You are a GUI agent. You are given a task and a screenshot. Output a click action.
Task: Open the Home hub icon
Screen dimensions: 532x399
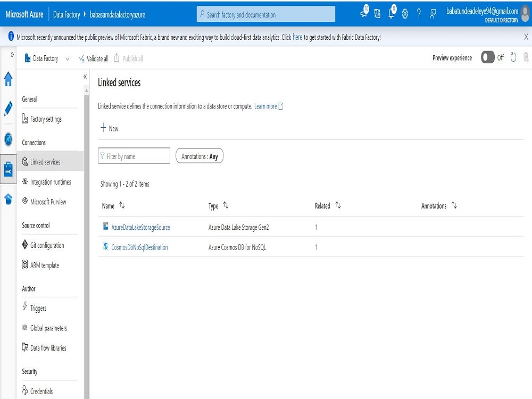point(8,79)
